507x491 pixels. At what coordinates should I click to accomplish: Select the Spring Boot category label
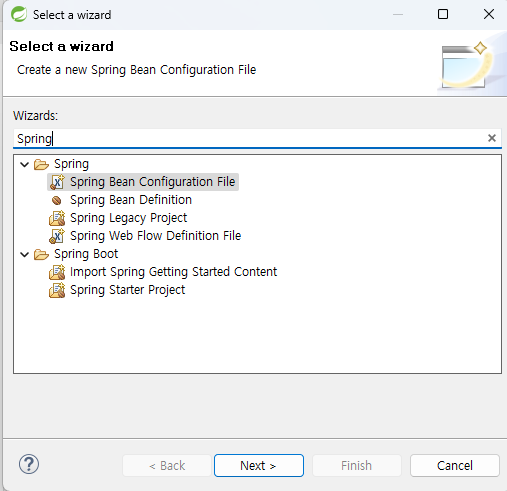[86, 254]
